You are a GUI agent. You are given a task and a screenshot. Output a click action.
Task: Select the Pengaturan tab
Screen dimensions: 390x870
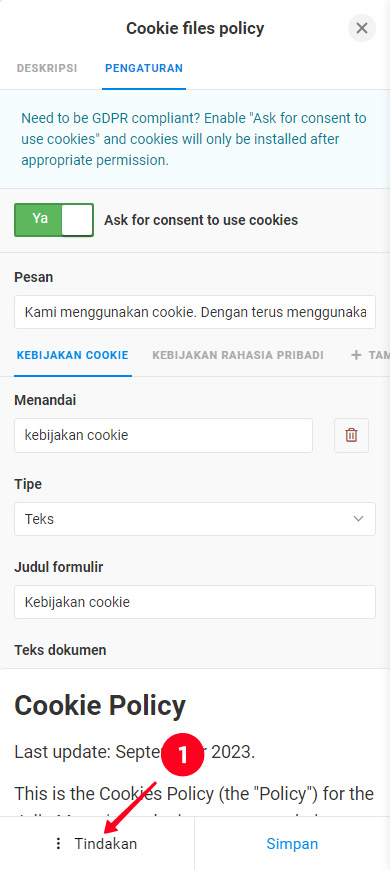pyautogui.click(x=144, y=68)
